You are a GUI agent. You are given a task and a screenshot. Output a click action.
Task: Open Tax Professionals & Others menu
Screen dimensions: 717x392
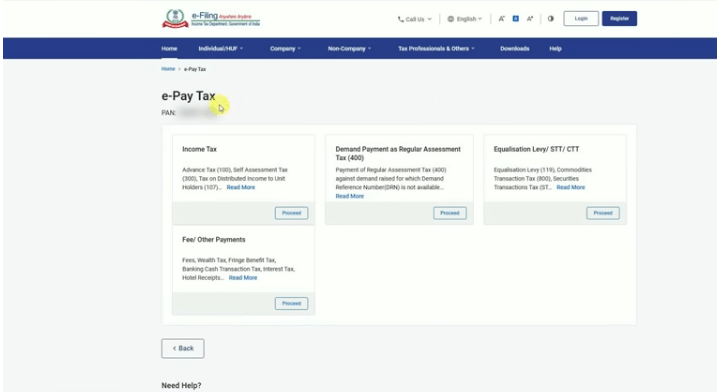point(436,48)
